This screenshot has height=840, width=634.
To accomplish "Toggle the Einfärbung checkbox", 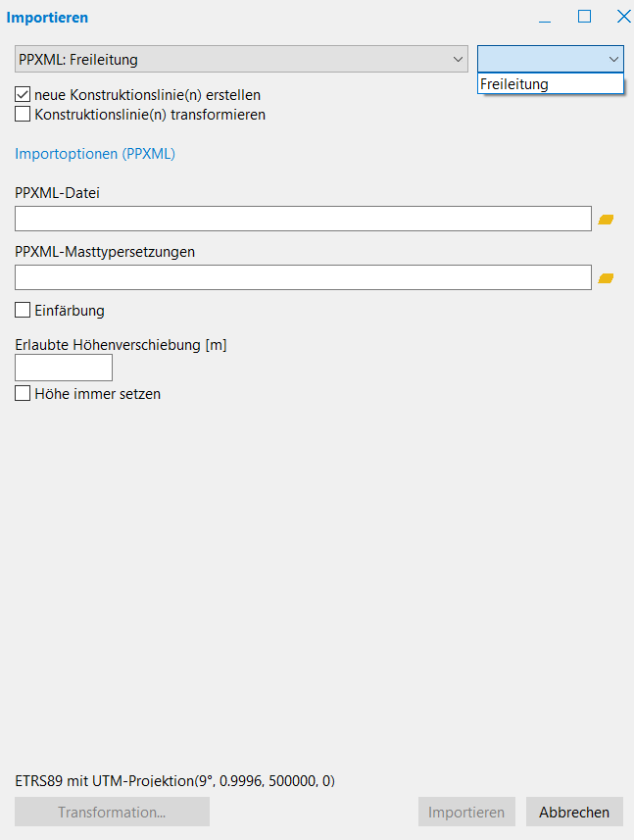I will pos(24,311).
